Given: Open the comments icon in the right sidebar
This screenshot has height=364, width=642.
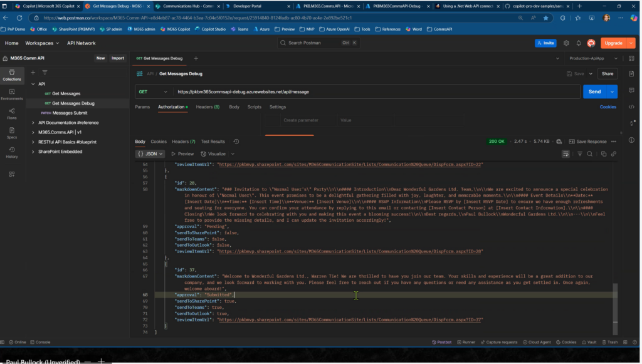Looking at the screenshot, I should point(631,90).
